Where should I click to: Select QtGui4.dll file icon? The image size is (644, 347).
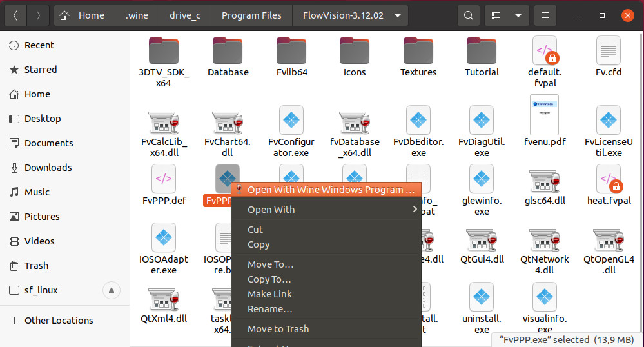click(x=482, y=240)
